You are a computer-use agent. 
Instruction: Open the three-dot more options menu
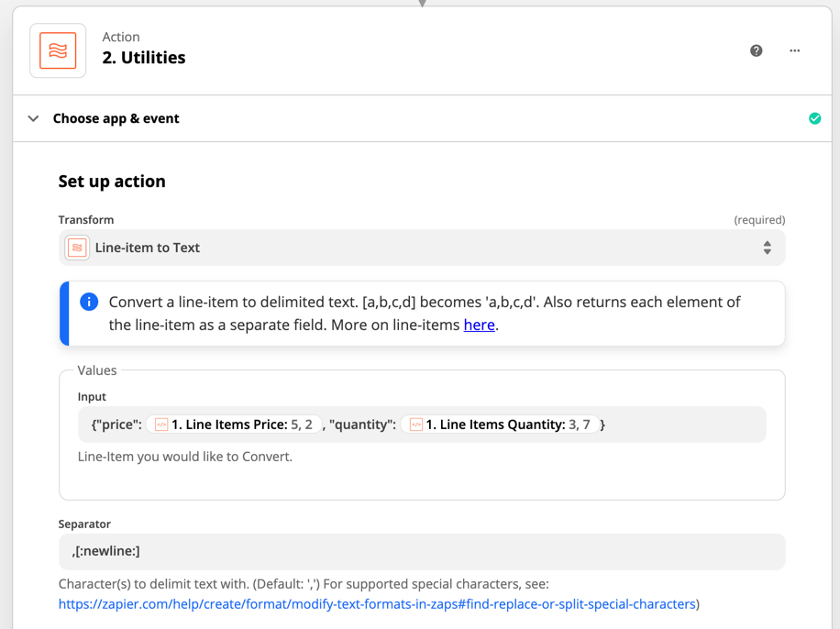tap(794, 51)
